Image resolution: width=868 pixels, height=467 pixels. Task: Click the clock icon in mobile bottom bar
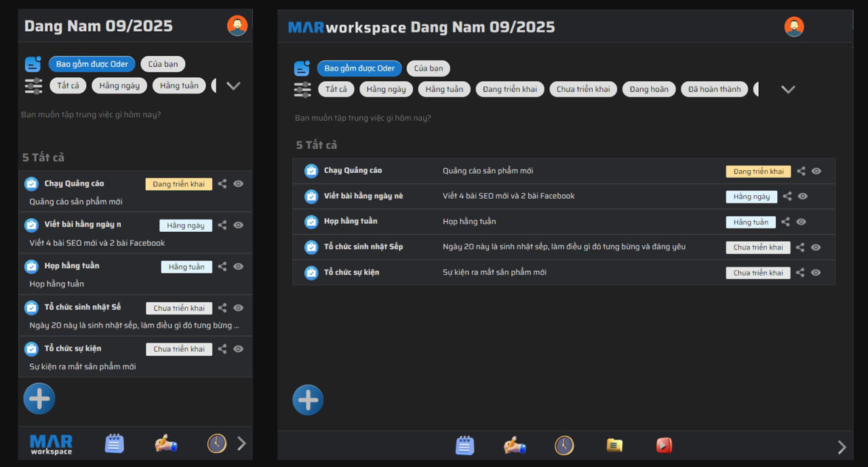click(216, 443)
